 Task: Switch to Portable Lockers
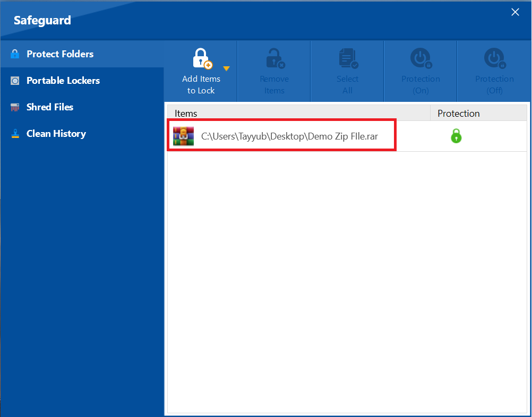pyautogui.click(x=82, y=81)
